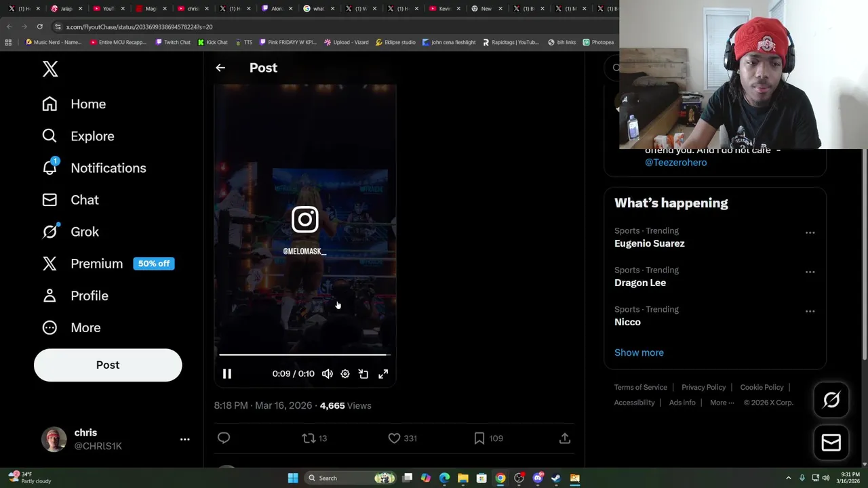Image resolution: width=868 pixels, height=488 pixels.
Task: Open Grok from the sidebar
Action: [x=71, y=232]
